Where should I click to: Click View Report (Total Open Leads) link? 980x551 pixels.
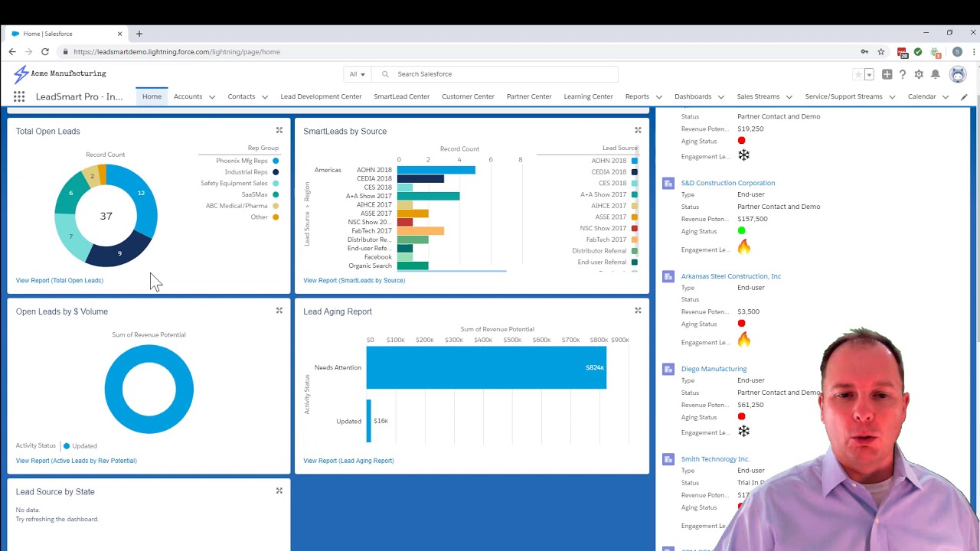point(60,280)
